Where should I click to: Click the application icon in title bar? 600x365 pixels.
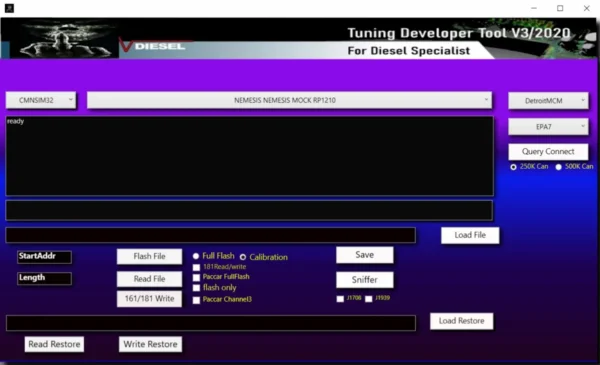(x=9, y=8)
